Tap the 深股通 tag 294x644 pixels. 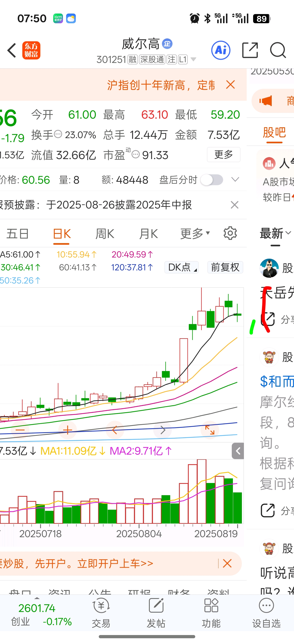pos(152,60)
